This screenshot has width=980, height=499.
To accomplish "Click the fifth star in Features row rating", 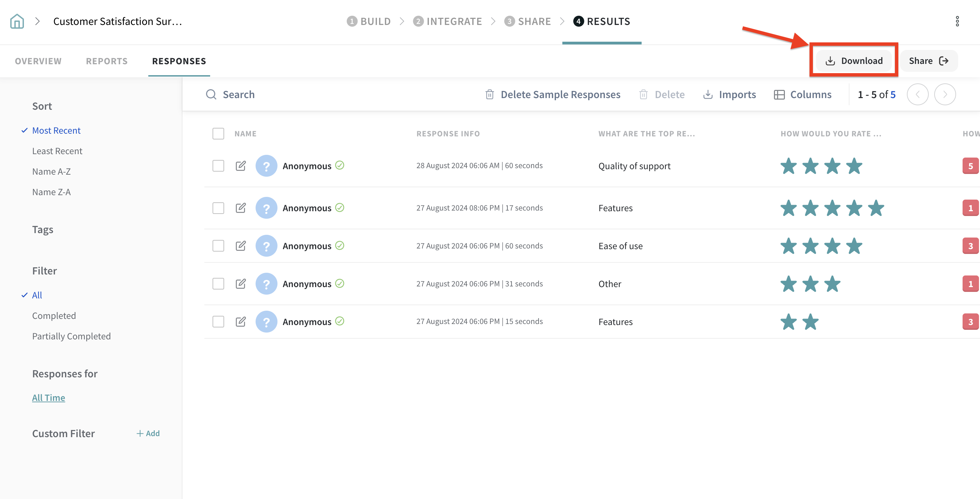I will (876, 208).
